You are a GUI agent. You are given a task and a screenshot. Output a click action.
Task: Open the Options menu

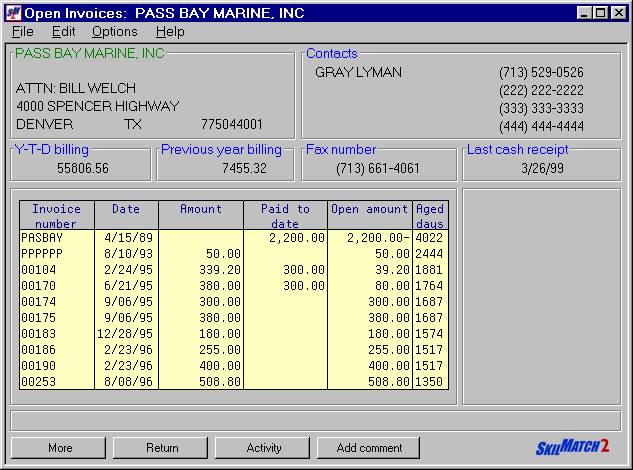pyautogui.click(x=115, y=31)
